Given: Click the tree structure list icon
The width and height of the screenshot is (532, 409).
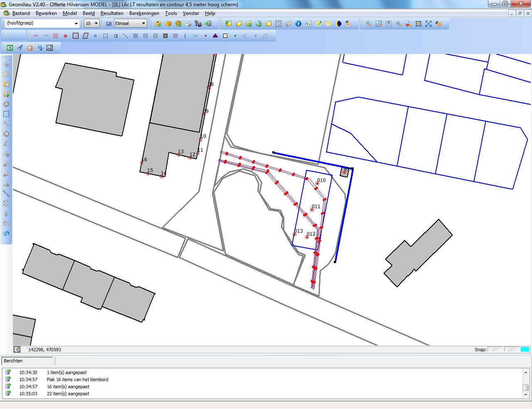Looking at the screenshot, I should (308, 24).
